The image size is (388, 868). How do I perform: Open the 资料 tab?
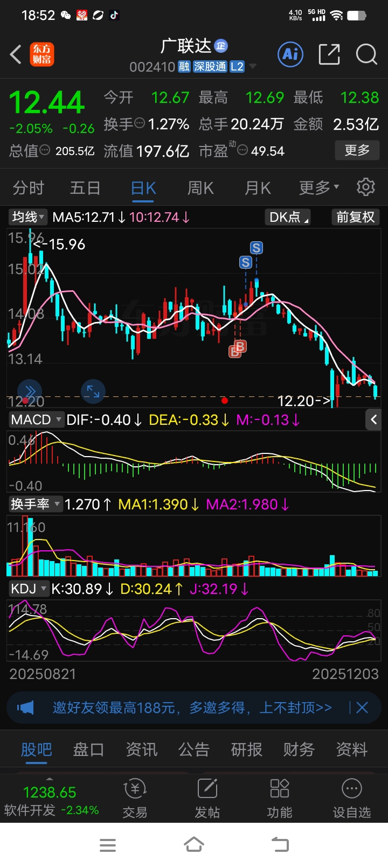tap(351, 750)
